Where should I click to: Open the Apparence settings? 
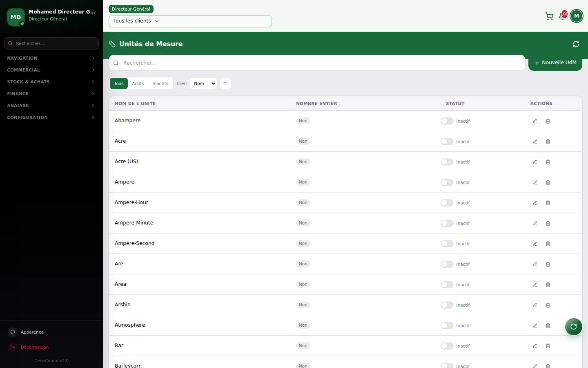pos(51,332)
